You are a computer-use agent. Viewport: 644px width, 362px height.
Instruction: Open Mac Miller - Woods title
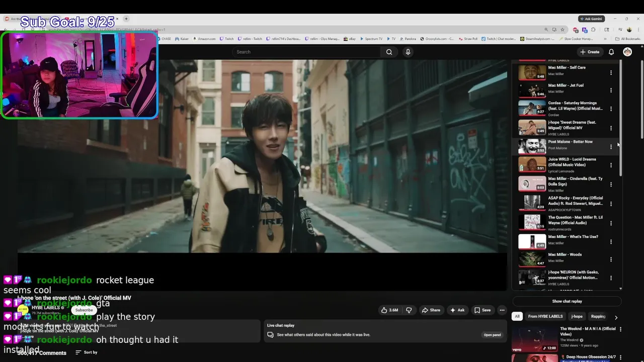[x=565, y=255]
